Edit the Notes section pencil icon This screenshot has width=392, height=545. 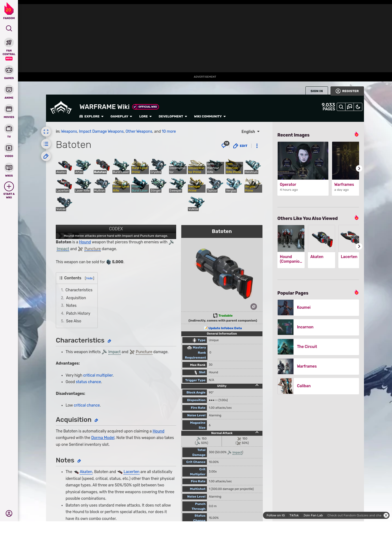pos(79,461)
